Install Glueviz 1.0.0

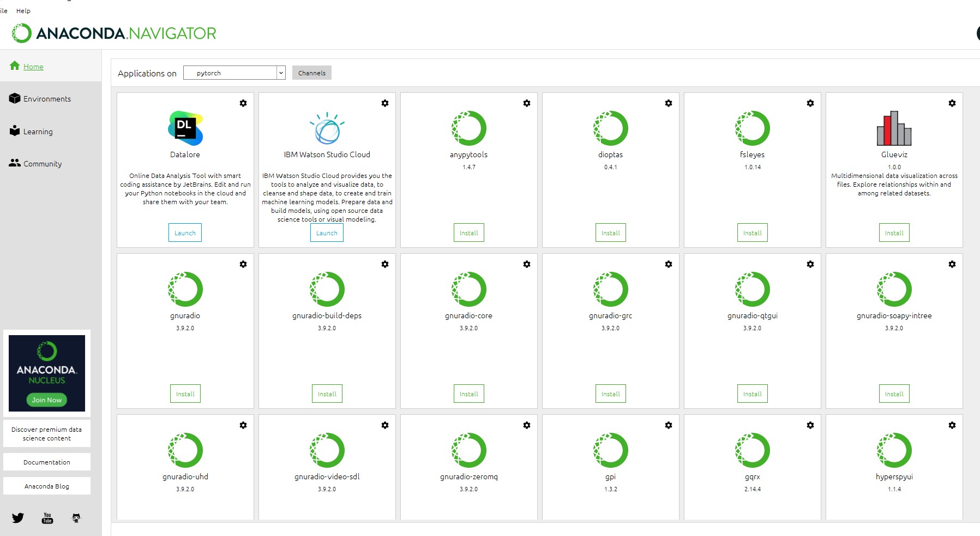[x=894, y=233]
